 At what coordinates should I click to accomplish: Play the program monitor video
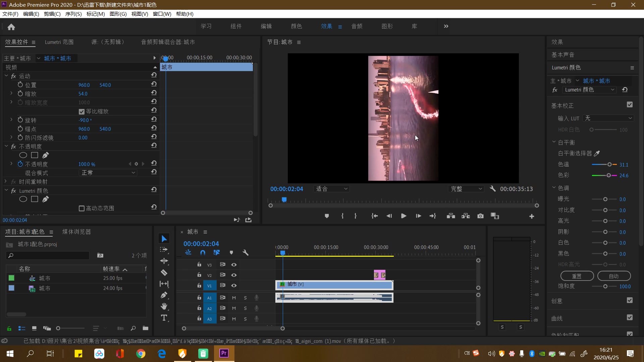[x=404, y=216]
